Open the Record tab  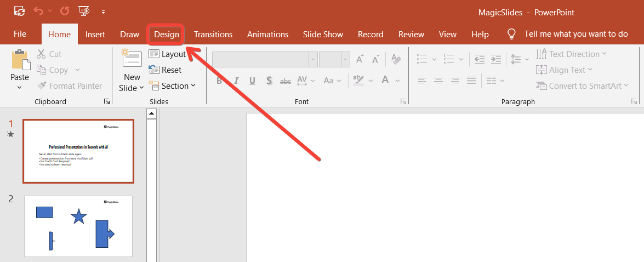click(x=371, y=35)
